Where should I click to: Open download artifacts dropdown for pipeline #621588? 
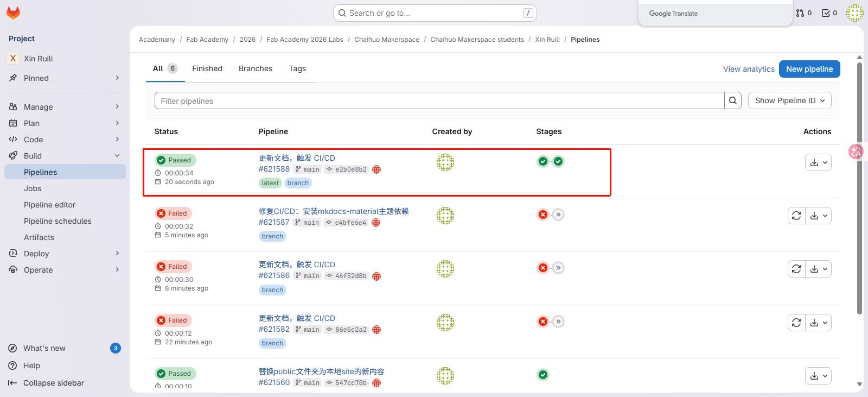(x=818, y=162)
